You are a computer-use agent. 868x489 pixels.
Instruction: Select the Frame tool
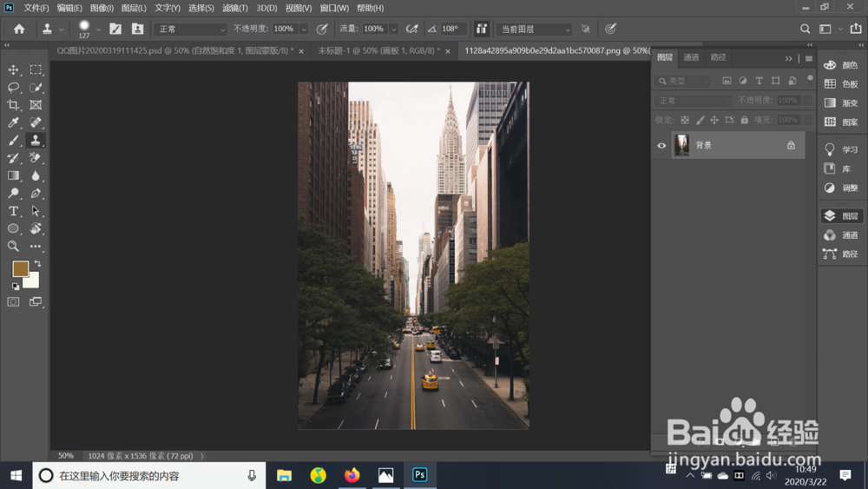click(36, 105)
